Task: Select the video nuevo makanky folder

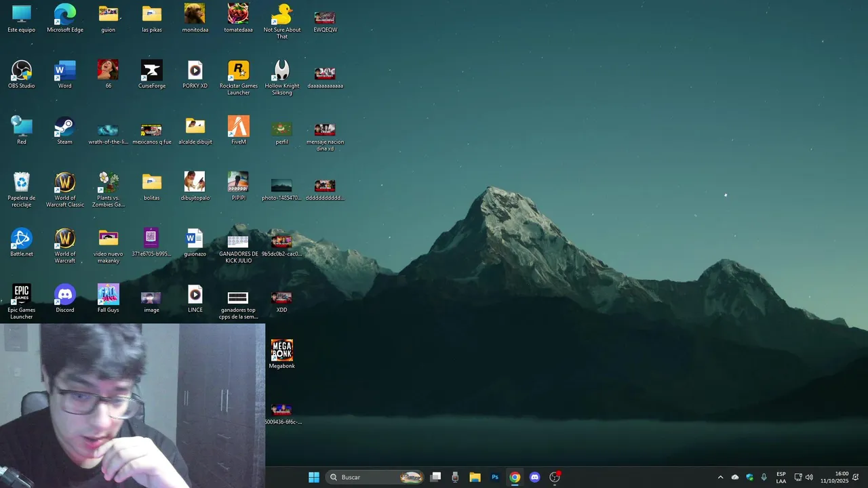Action: coord(108,245)
